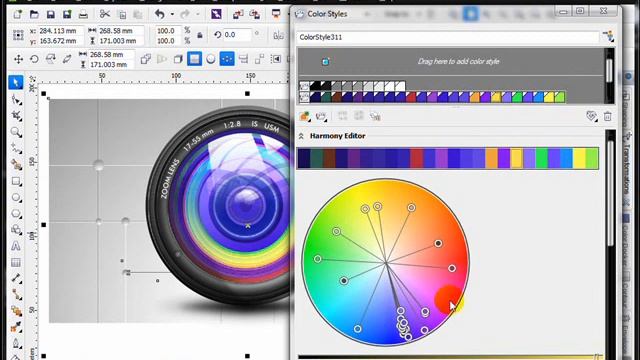Click the Harmony Editor heading
The height and width of the screenshot is (360, 640).
(338, 136)
